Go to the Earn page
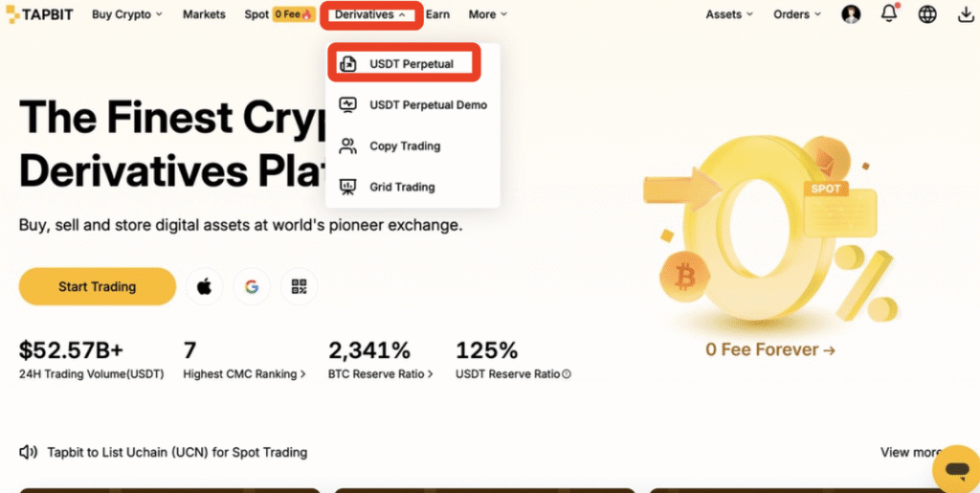980x493 pixels. click(x=437, y=14)
